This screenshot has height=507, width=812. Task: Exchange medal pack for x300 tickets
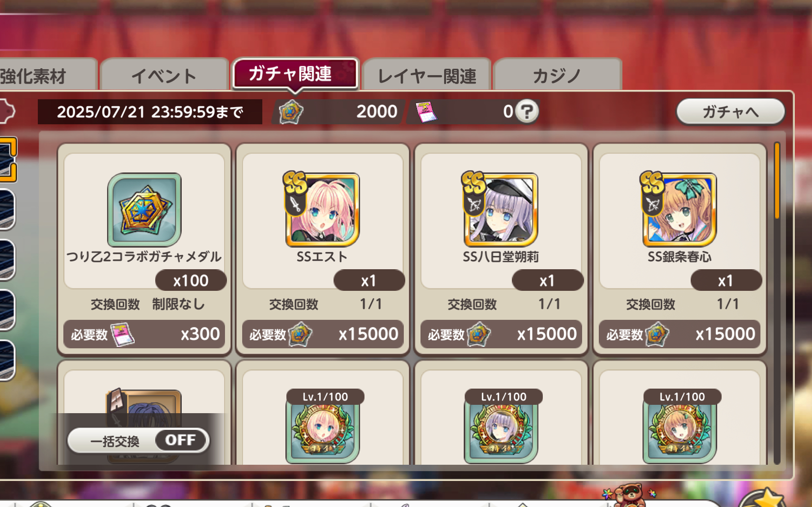point(144,335)
